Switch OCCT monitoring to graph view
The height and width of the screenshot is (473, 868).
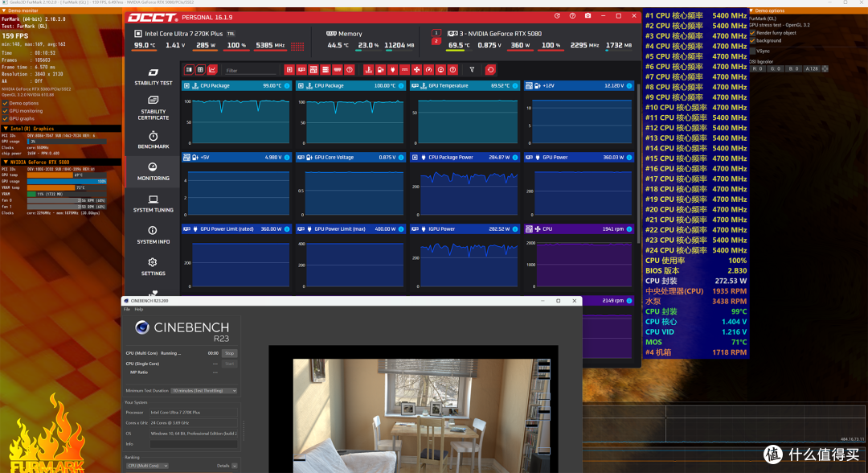(212, 70)
